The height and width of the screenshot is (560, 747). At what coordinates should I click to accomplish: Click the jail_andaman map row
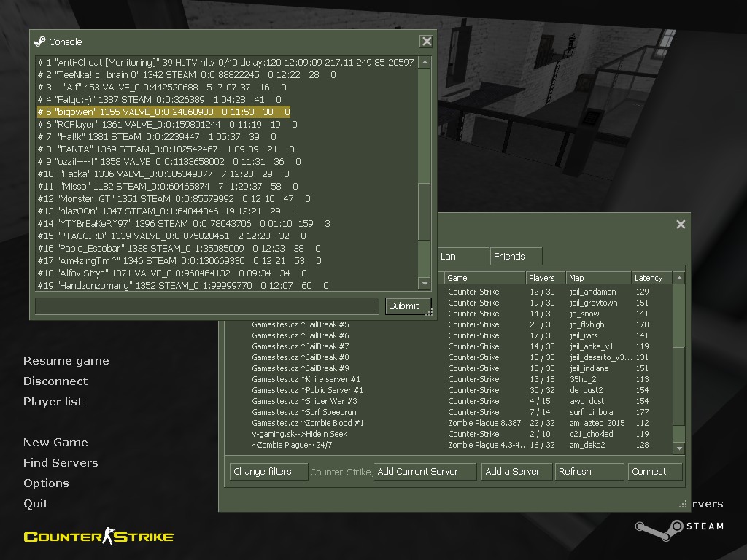[592, 292]
